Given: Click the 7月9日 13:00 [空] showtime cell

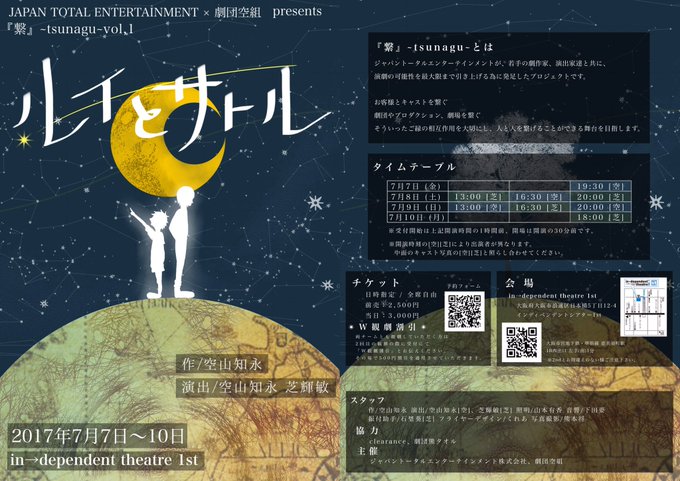Looking at the screenshot, I should click(x=478, y=207).
